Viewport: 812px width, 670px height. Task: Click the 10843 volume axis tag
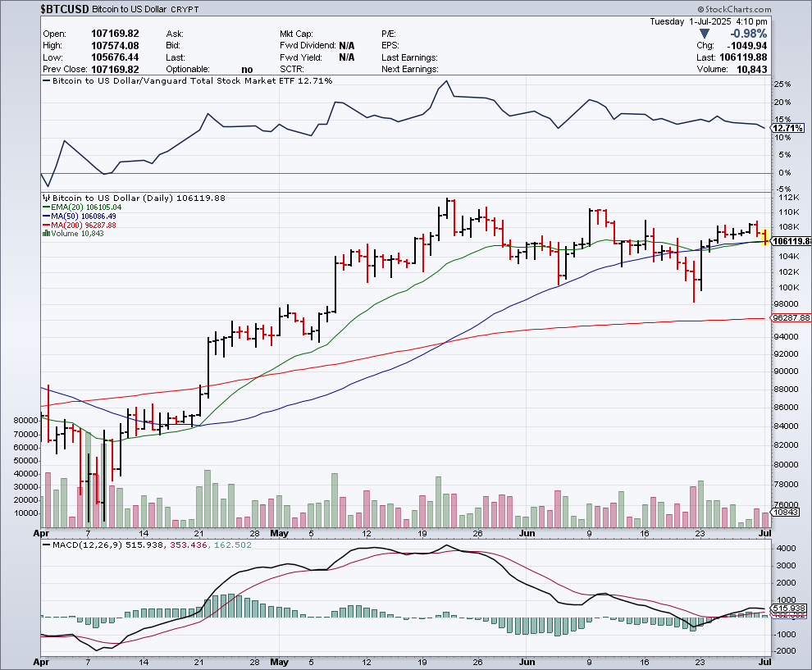pyautogui.click(x=784, y=512)
